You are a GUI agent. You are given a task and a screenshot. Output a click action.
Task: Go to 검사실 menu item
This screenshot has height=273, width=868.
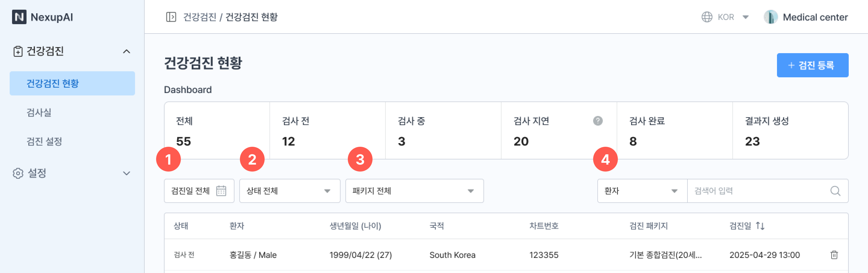click(39, 112)
